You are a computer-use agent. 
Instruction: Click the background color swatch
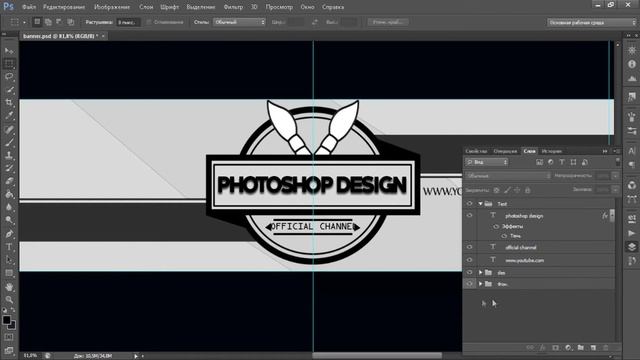click(13, 326)
